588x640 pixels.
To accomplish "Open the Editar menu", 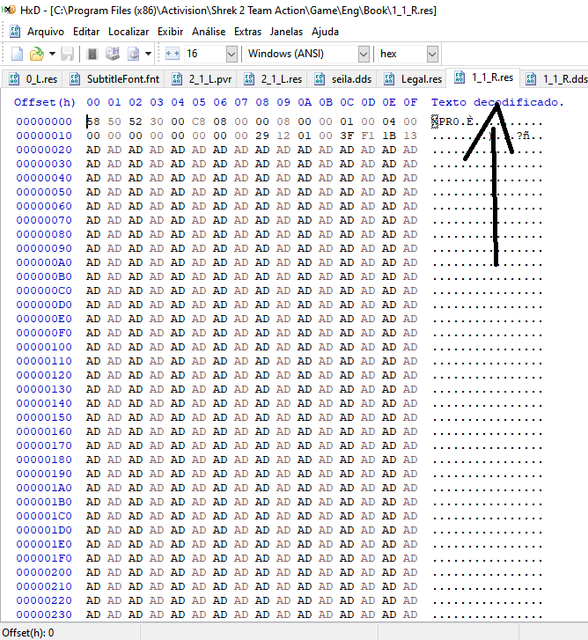I will [x=86, y=31].
